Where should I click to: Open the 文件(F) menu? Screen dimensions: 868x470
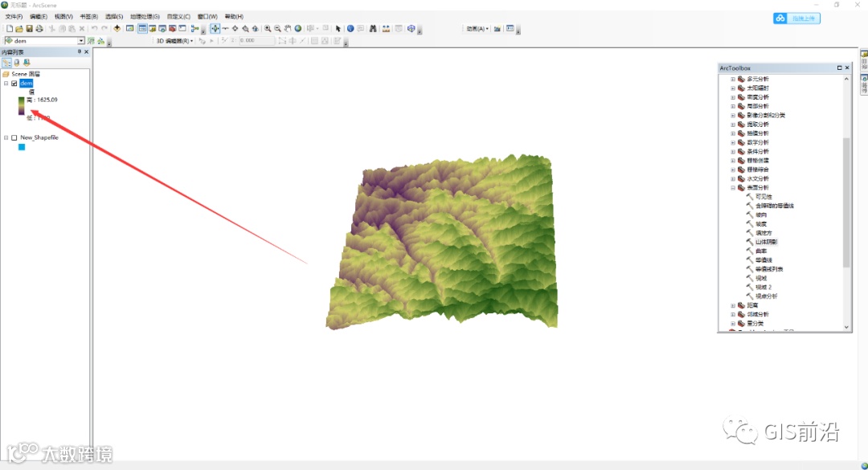pos(14,17)
